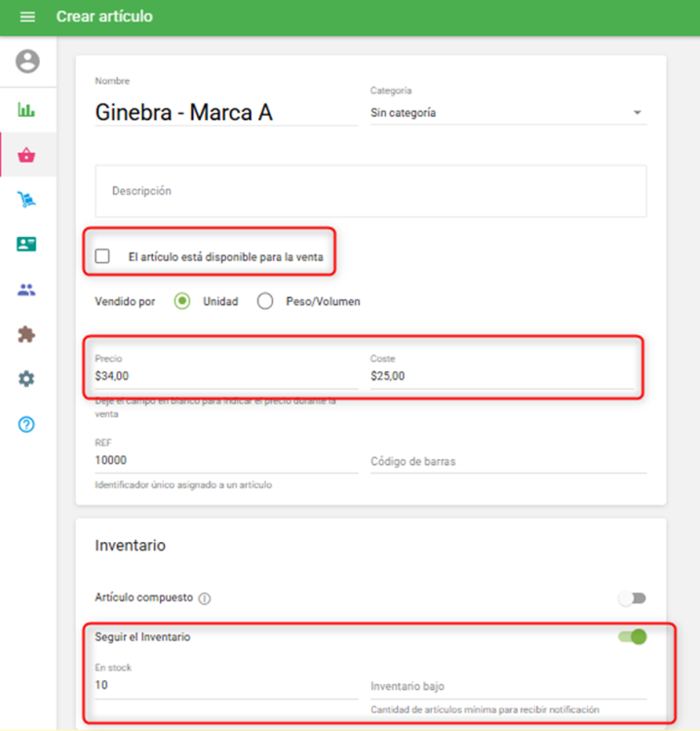Open the integrations puzzle piece icon
Viewport: 700px width, 731px height.
click(27, 334)
